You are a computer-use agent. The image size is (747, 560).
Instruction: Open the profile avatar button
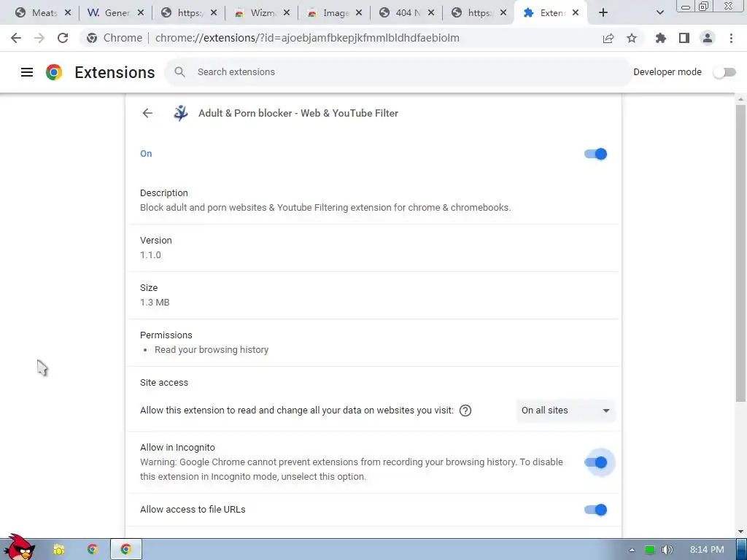pyautogui.click(x=708, y=38)
